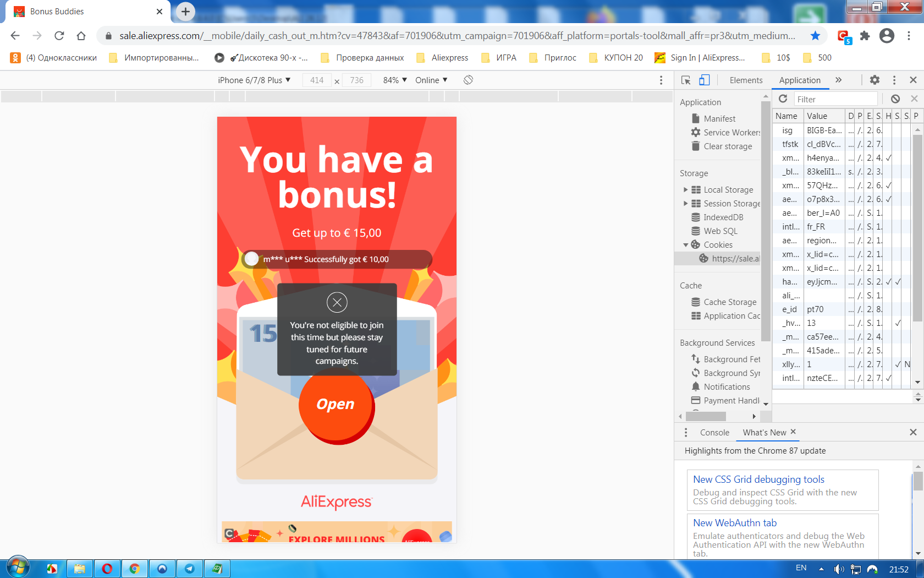Delete selected cookie with the X icon
Viewport: 924px width, 578px height.
[914, 99]
